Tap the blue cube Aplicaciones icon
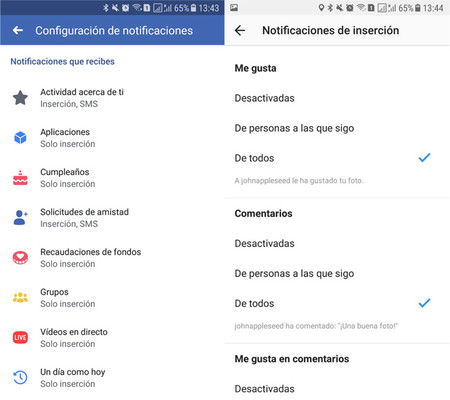Image resolution: width=450 pixels, height=400 pixels. [x=20, y=137]
